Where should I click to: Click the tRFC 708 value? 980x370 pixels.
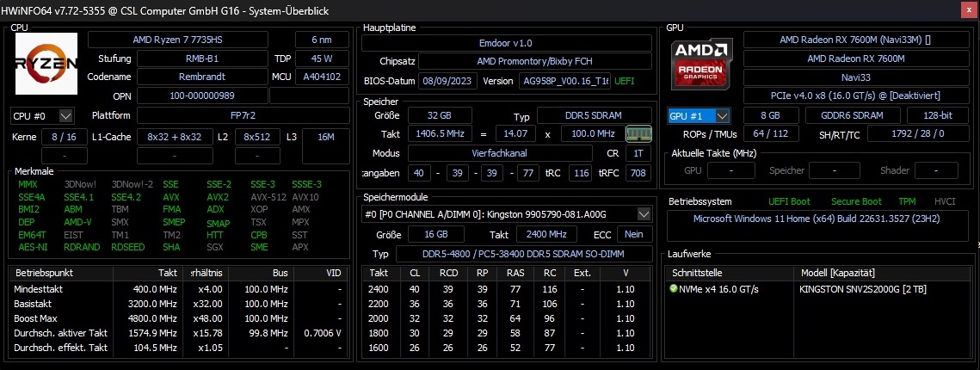coord(638,173)
